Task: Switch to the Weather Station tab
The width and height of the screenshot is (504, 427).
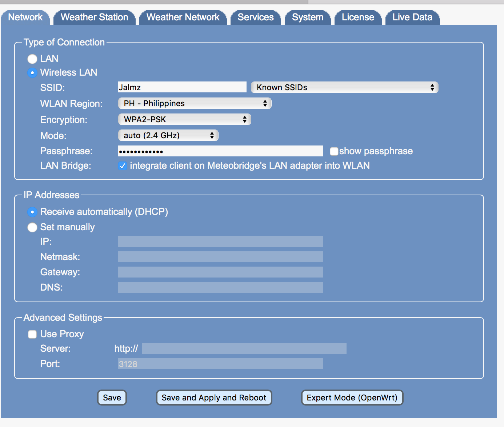Action: point(94,17)
